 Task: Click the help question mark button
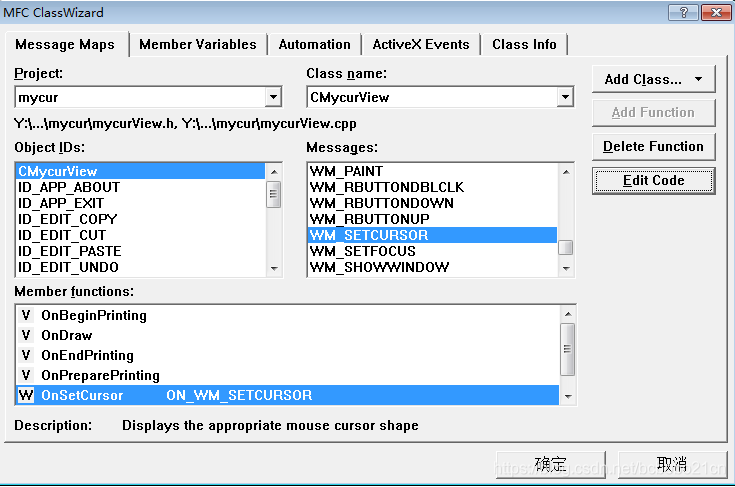(x=683, y=13)
